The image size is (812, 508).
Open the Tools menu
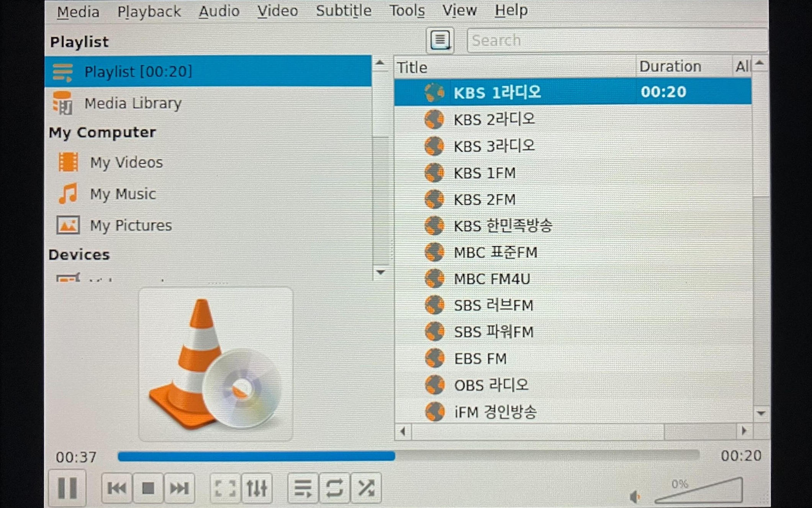pyautogui.click(x=407, y=10)
